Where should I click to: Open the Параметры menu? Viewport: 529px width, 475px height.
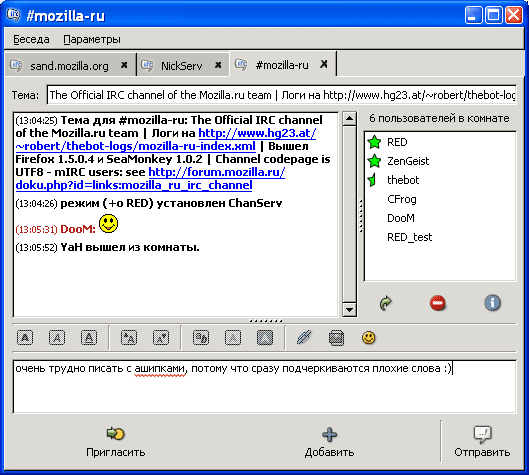(92, 39)
